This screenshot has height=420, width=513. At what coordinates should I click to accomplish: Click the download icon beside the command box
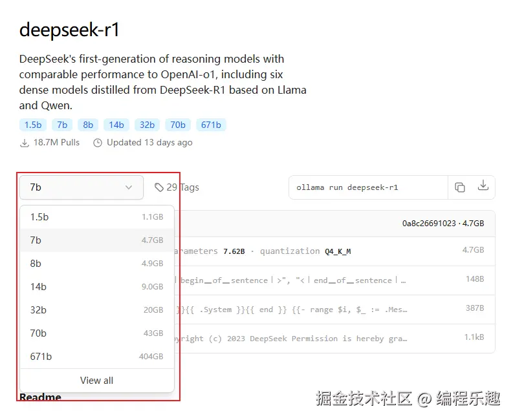tap(483, 185)
